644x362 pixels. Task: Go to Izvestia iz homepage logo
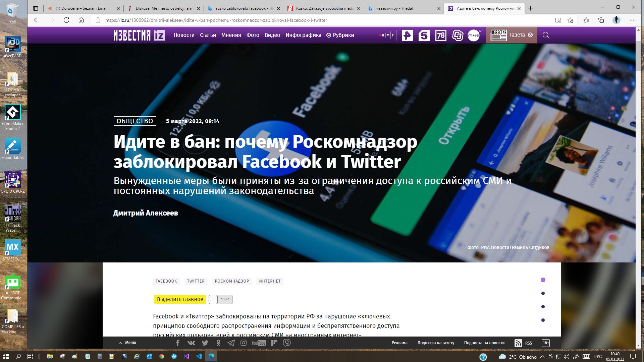coord(139,35)
